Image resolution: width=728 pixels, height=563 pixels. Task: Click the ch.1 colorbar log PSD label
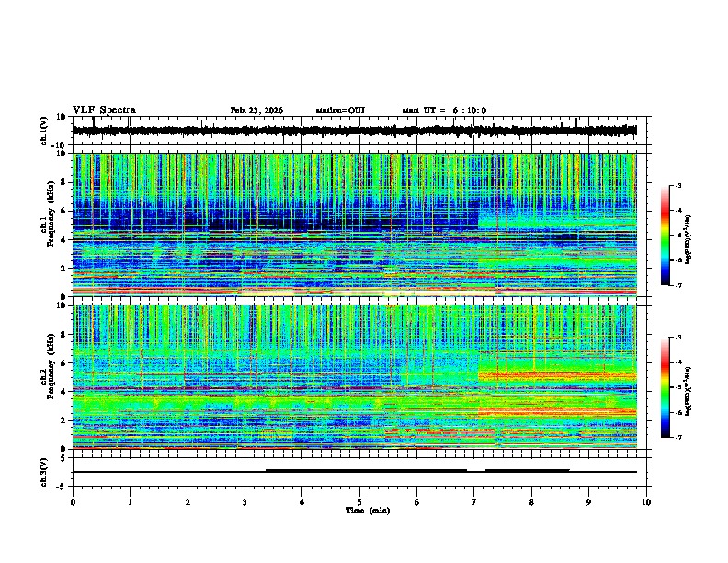pos(688,240)
